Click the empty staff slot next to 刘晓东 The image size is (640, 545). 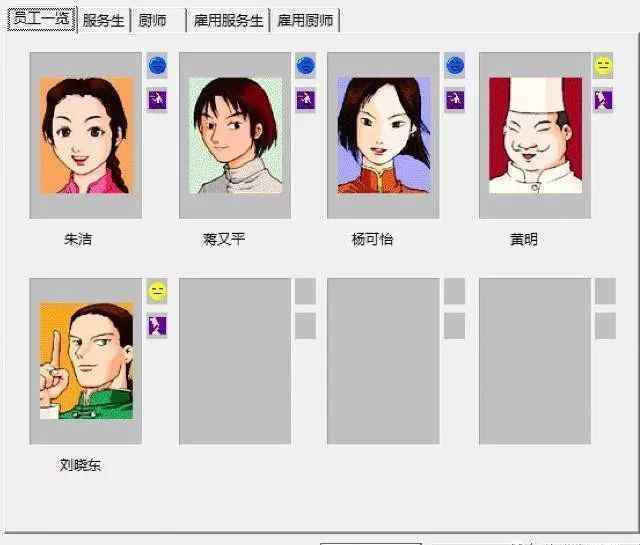(235, 361)
